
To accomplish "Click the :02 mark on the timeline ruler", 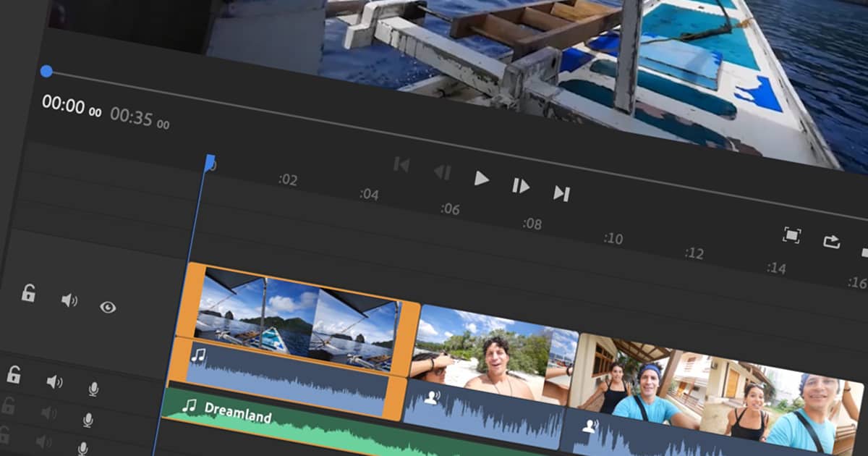I will click(x=288, y=180).
